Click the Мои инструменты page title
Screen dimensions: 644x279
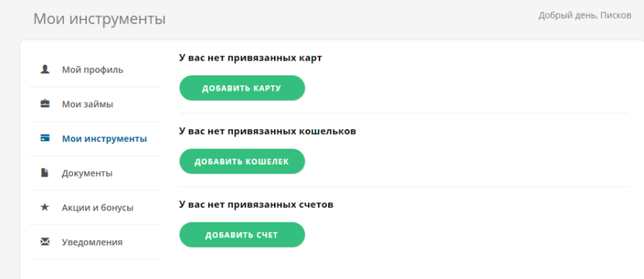tap(99, 19)
